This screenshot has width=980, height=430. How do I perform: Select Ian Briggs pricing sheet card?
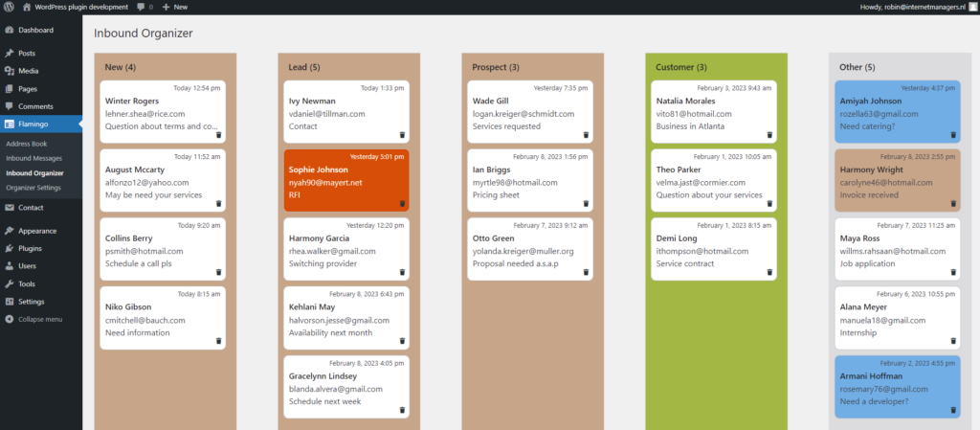(x=532, y=179)
